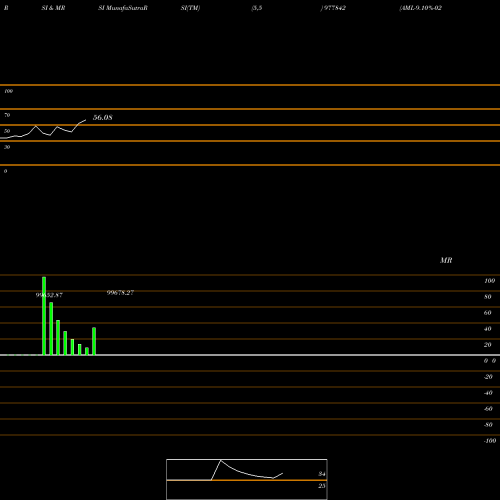Click the 'SI(TM)' header text

click(190, 8)
